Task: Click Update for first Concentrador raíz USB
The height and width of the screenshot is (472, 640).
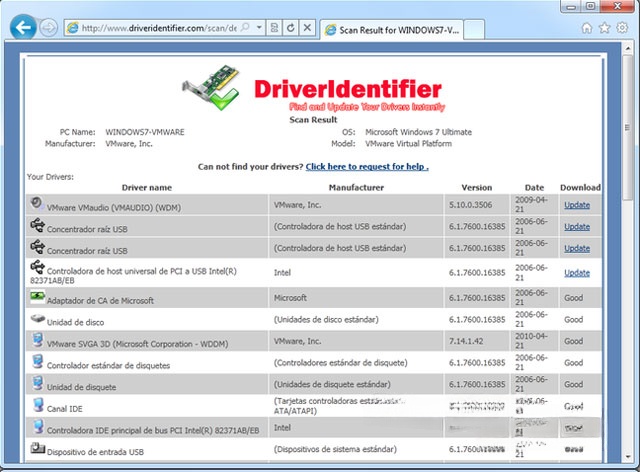Action: (577, 227)
